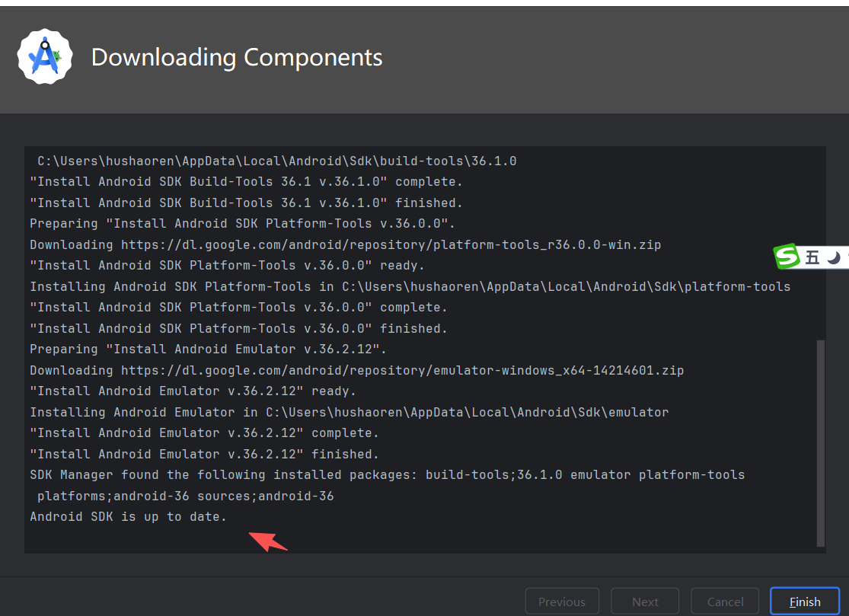
Task: Click the Next button
Action: click(x=645, y=602)
